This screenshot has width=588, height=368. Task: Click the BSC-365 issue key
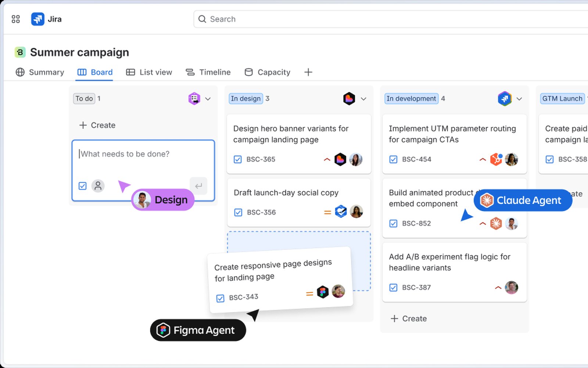(261, 159)
